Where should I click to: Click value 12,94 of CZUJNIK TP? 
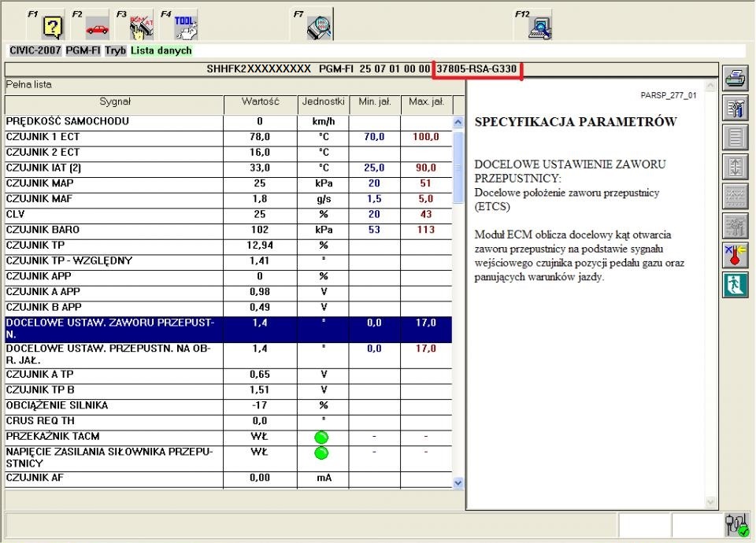pos(260,246)
